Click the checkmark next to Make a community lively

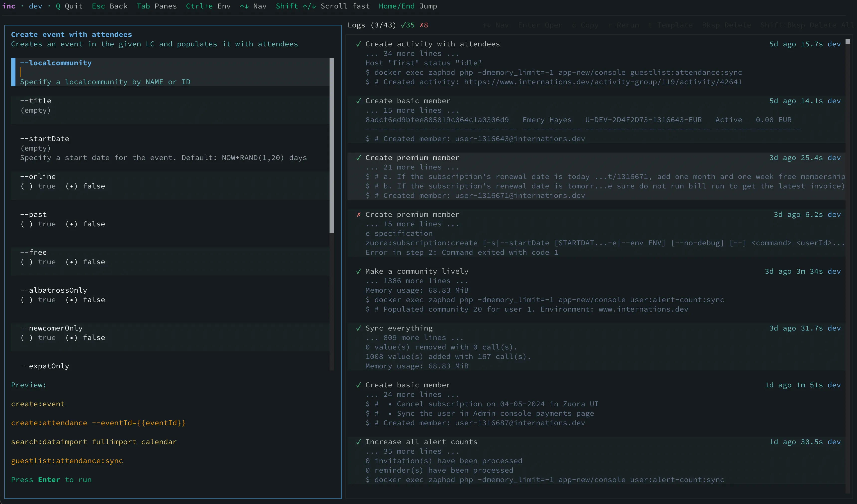point(358,271)
